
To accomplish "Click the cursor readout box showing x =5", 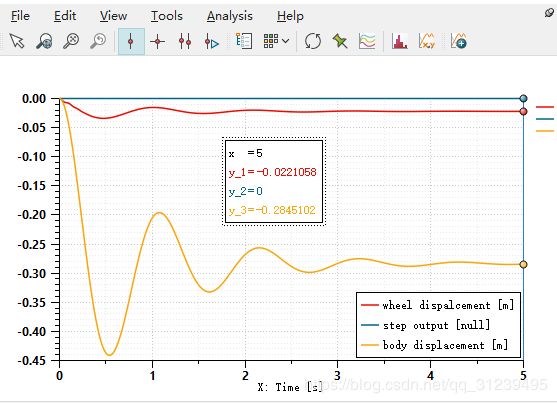I will (x=274, y=182).
